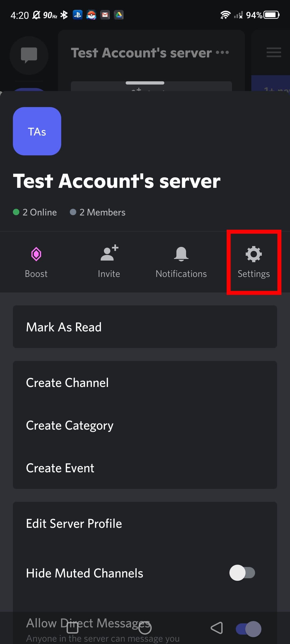Tap the Android recent apps square
The height and width of the screenshot is (644, 290).
coord(73,628)
